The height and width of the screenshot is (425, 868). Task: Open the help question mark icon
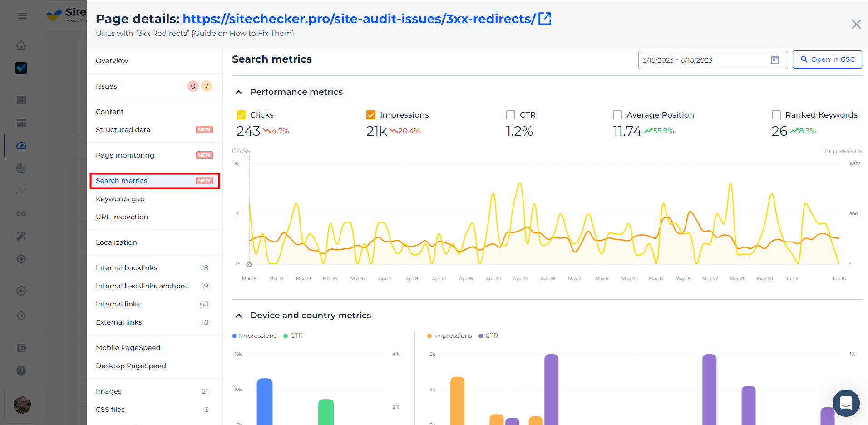21,371
